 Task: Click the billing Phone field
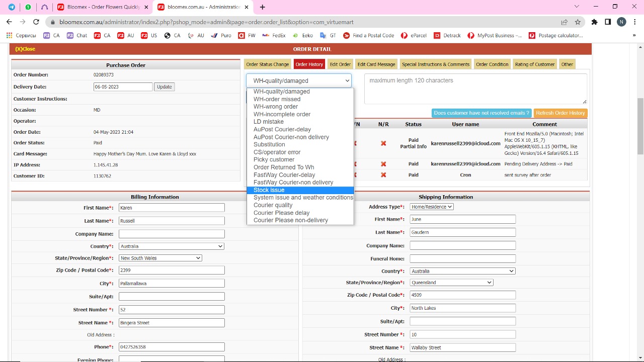[172, 347]
